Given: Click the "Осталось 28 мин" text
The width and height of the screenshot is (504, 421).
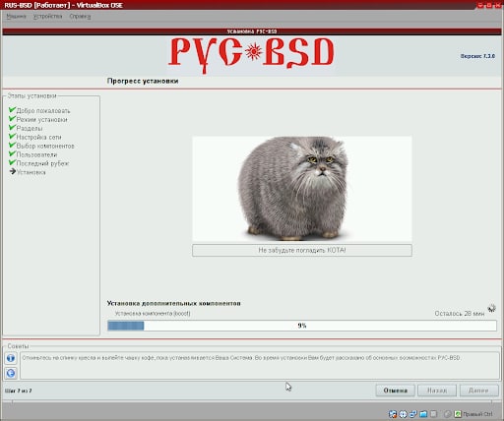Looking at the screenshot, I should click(460, 314).
